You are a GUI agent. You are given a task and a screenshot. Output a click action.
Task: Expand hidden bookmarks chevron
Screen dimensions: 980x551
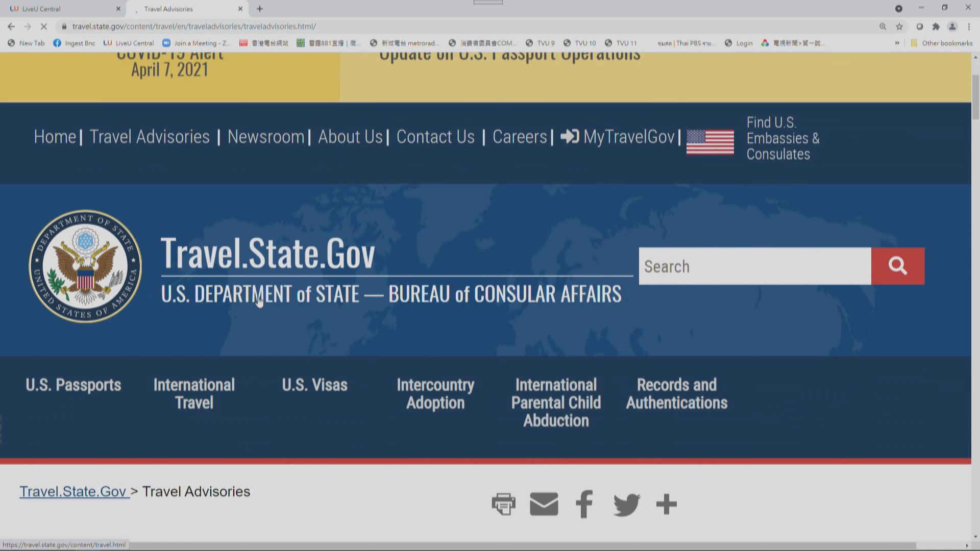point(897,43)
